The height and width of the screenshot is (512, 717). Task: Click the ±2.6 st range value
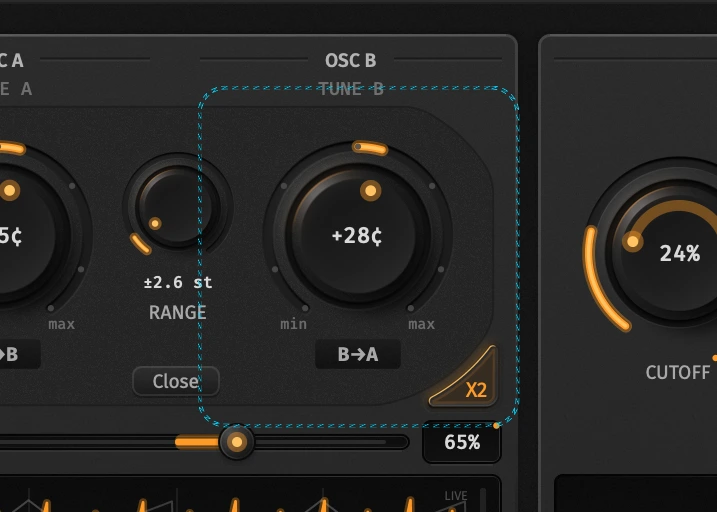(x=178, y=283)
